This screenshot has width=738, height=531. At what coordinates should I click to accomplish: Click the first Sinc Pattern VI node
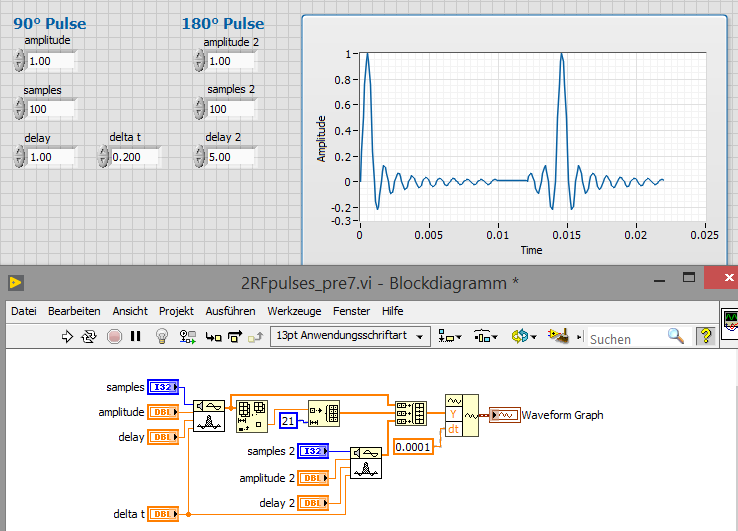[x=209, y=415]
